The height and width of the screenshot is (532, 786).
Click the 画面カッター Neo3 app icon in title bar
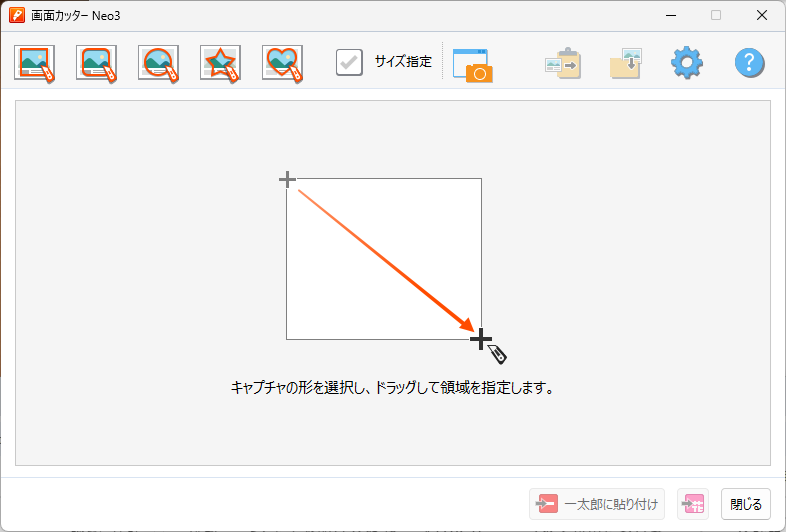click(x=17, y=15)
